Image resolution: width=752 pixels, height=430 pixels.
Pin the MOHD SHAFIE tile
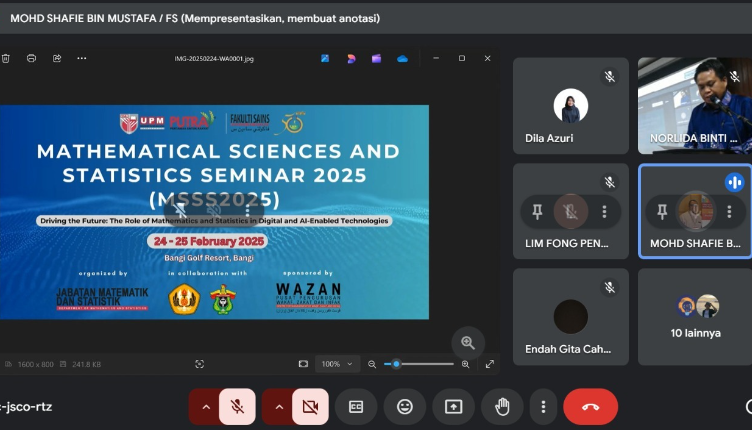tap(662, 212)
